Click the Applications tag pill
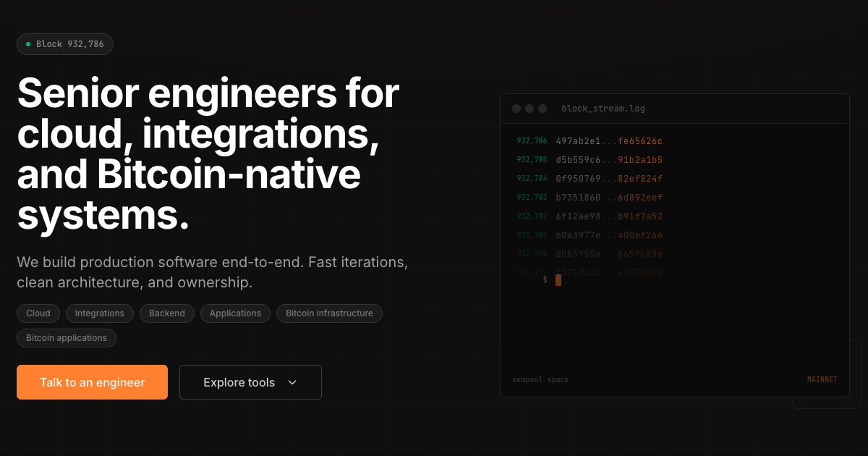This screenshot has width=868, height=456. click(235, 313)
